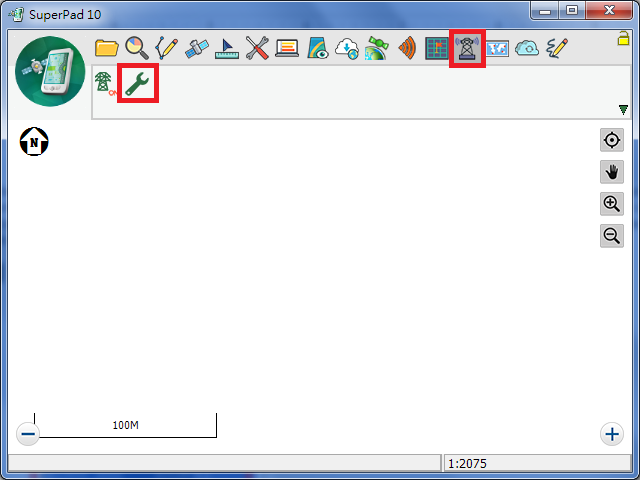Select the pan hand tool

(612, 172)
